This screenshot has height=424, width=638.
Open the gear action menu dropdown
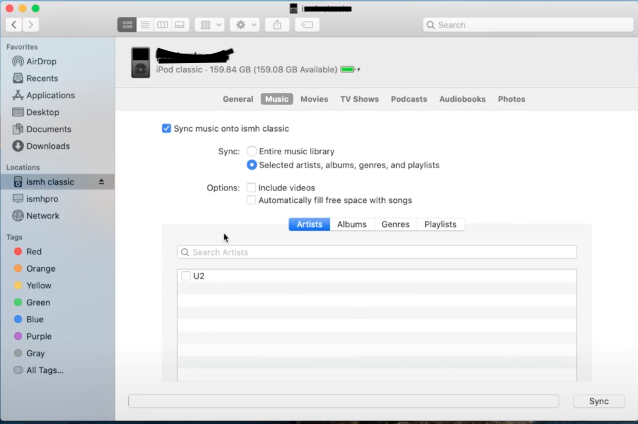[x=244, y=24]
